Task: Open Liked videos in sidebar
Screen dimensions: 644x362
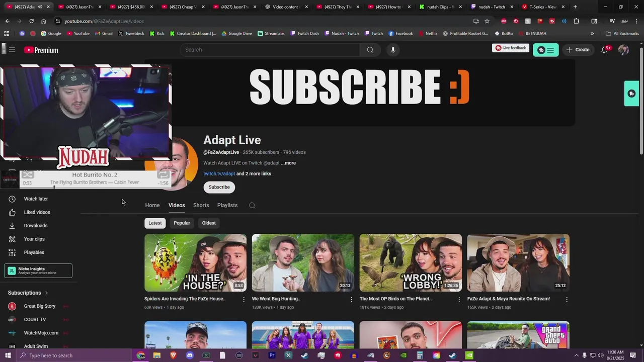Action: tap(37, 212)
